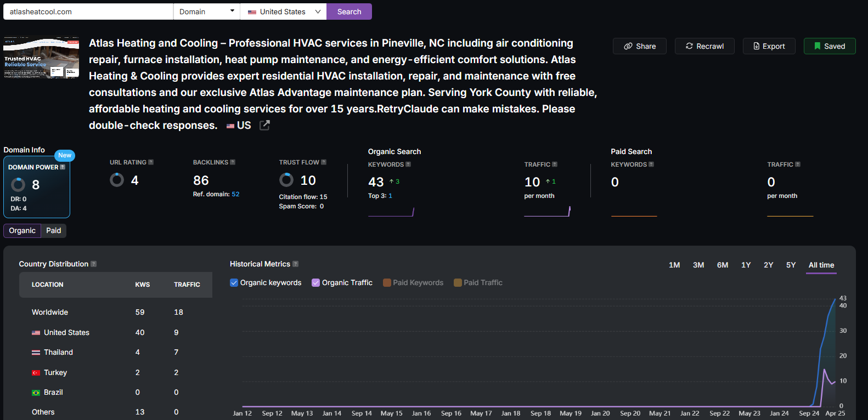This screenshot has width=868, height=420.
Task: Select the 1Y time range
Action: coord(746,265)
